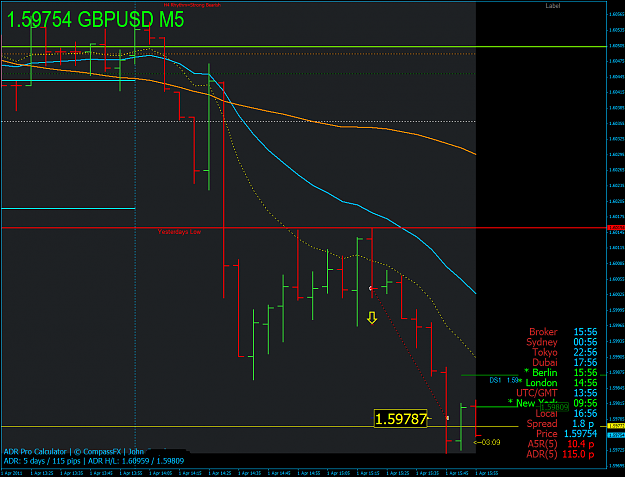Select the Broker time value 15:56
This screenshot has height=477, width=625.
(x=585, y=332)
